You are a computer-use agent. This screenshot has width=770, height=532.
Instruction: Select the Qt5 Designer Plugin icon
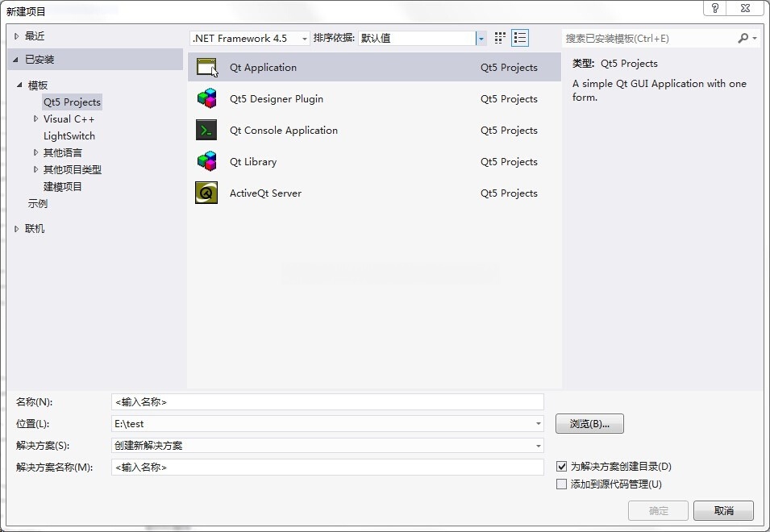[x=206, y=98]
